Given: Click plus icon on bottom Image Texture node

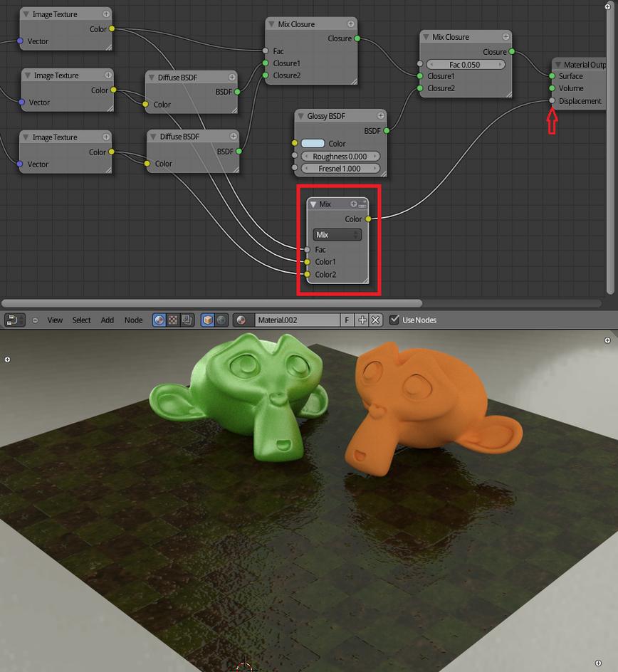Looking at the screenshot, I should coord(106,137).
